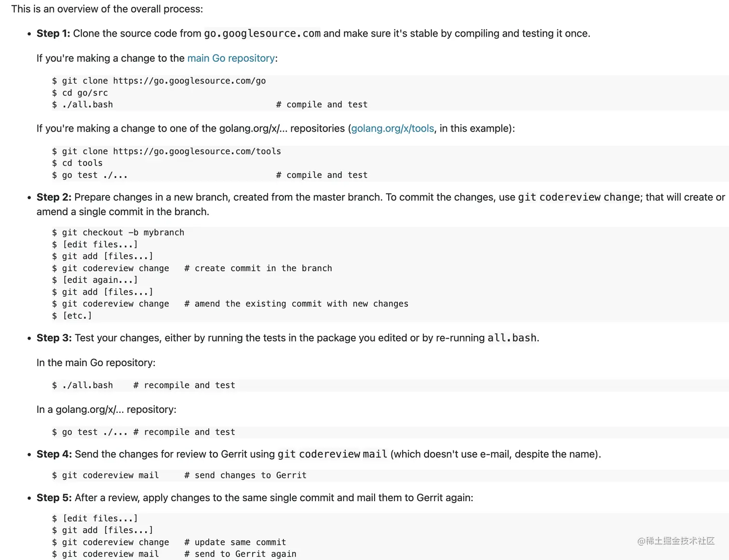Viewport: 729px width, 560px height.
Task: Open the main Go repository link
Action: [231, 58]
